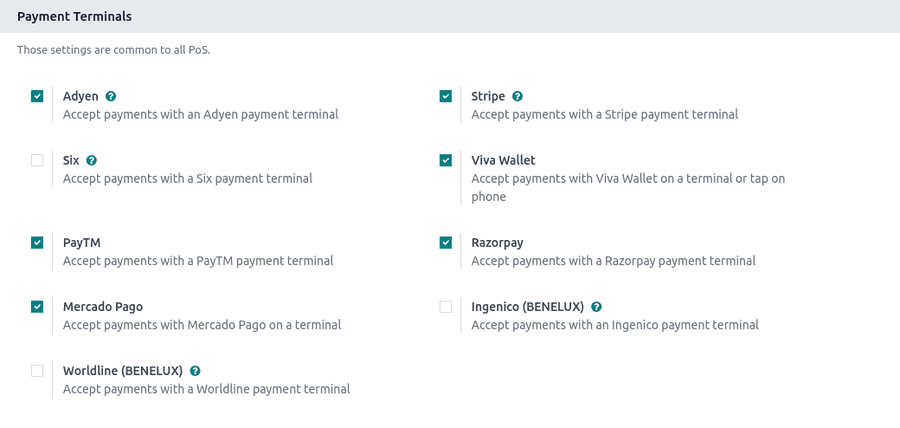900x428 pixels.
Task: Click the Worldline (BENELUX) help icon
Action: tap(195, 371)
